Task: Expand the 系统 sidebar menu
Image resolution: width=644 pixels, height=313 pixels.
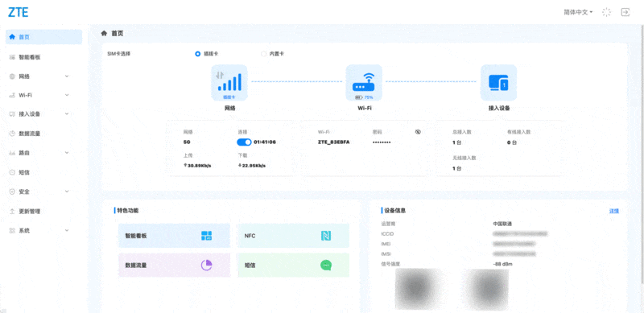Action: tap(67, 230)
